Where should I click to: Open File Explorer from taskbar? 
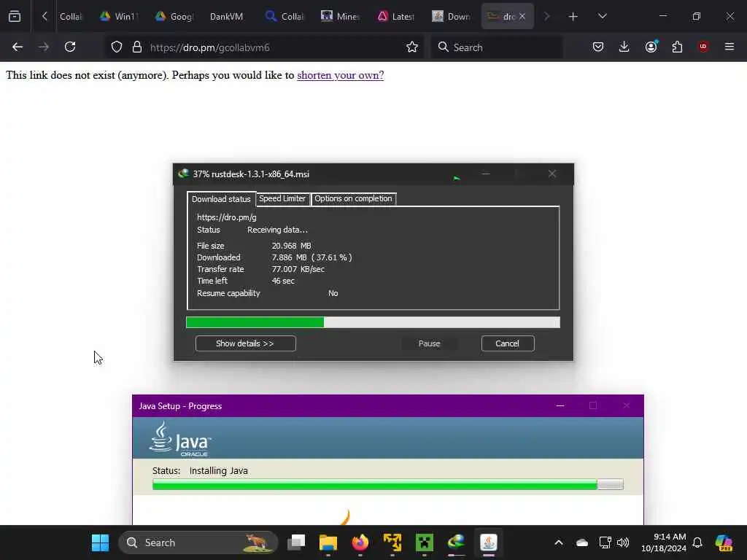[328, 542]
